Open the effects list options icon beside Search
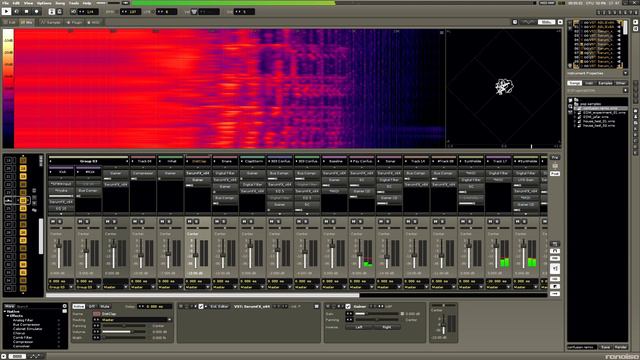This screenshot has height=360, width=640. 64,306
